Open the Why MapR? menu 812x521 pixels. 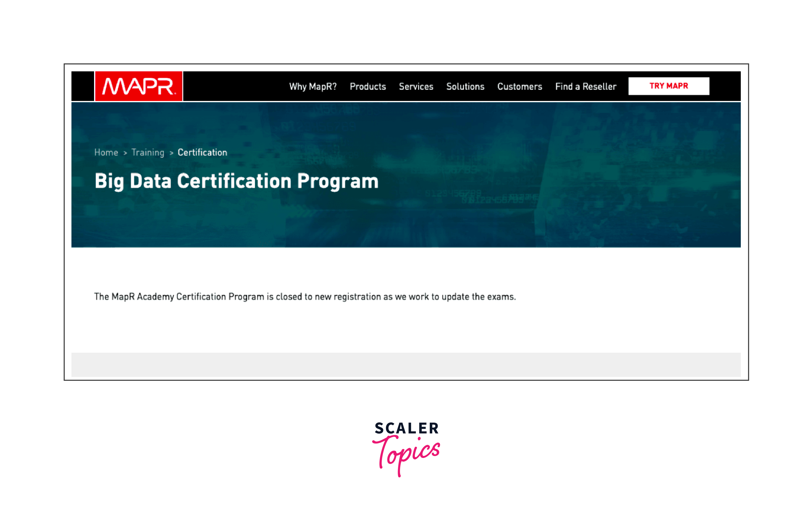313,87
